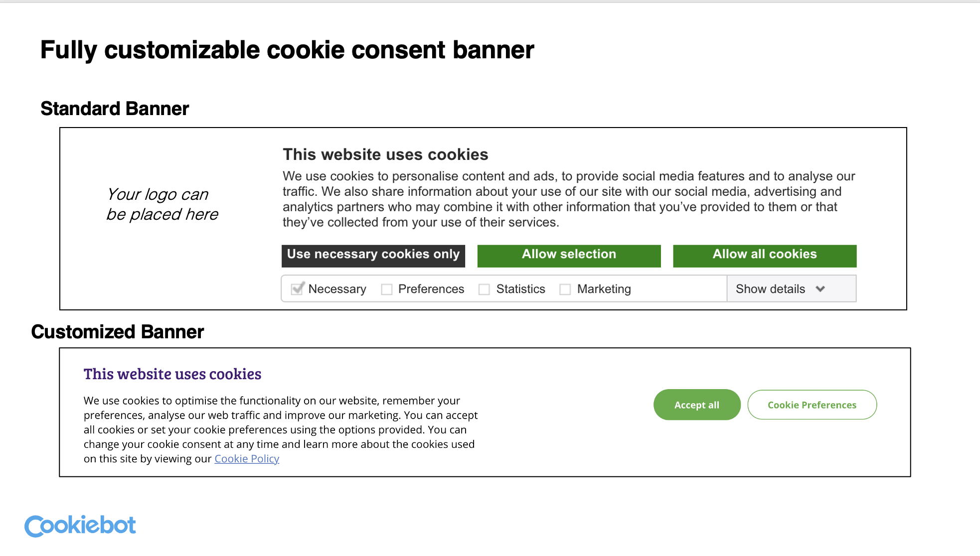Click Allow all cookies button
This screenshot has width=980, height=556.
tap(764, 255)
